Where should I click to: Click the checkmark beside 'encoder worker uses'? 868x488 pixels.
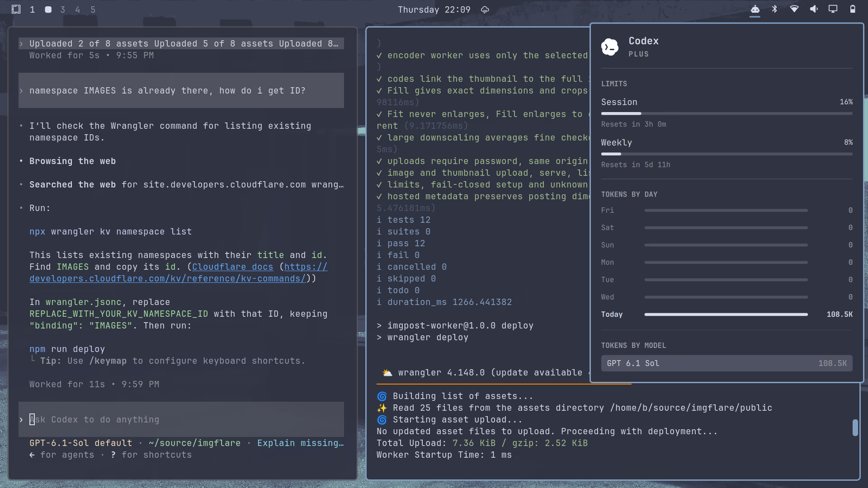click(x=379, y=56)
